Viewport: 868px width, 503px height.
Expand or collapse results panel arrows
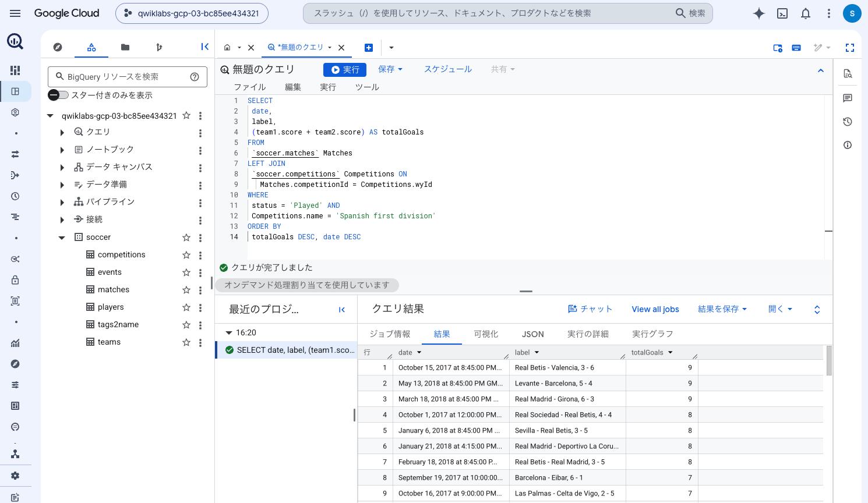817,310
